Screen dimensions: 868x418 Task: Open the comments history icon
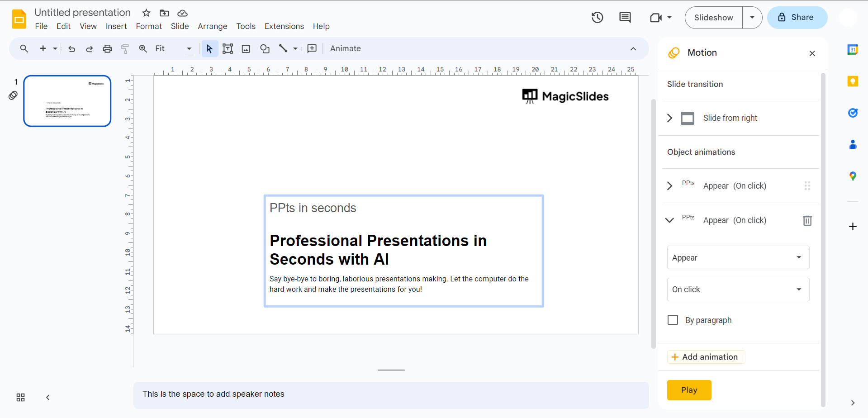(625, 17)
